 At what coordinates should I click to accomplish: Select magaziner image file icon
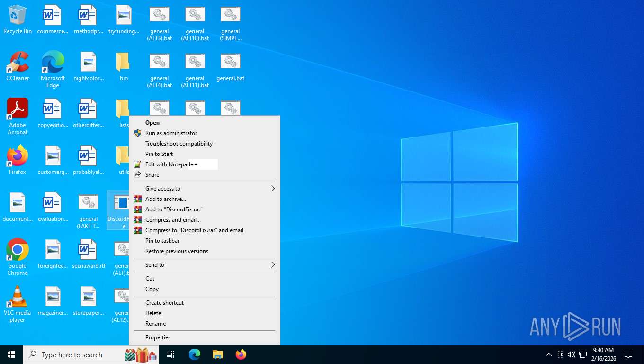pyautogui.click(x=53, y=301)
